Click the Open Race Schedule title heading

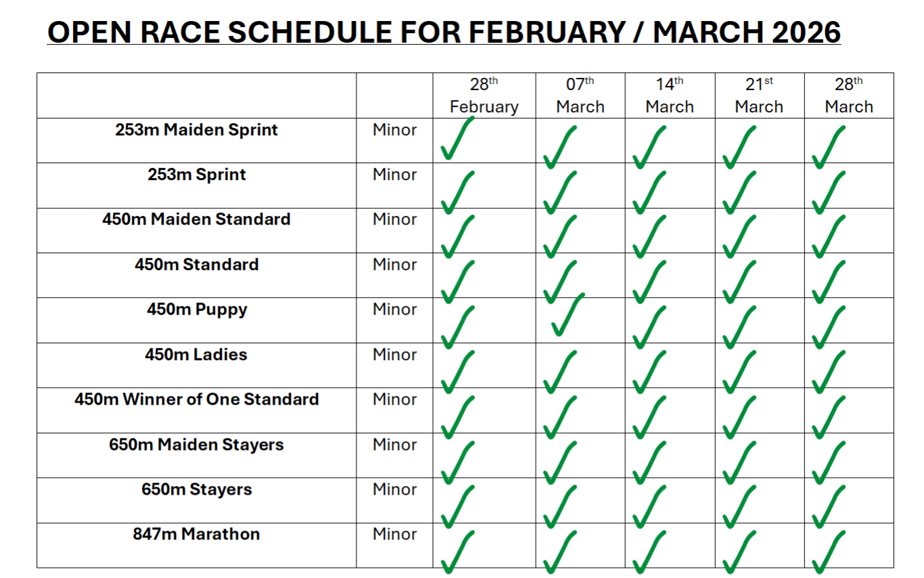pos(444,32)
